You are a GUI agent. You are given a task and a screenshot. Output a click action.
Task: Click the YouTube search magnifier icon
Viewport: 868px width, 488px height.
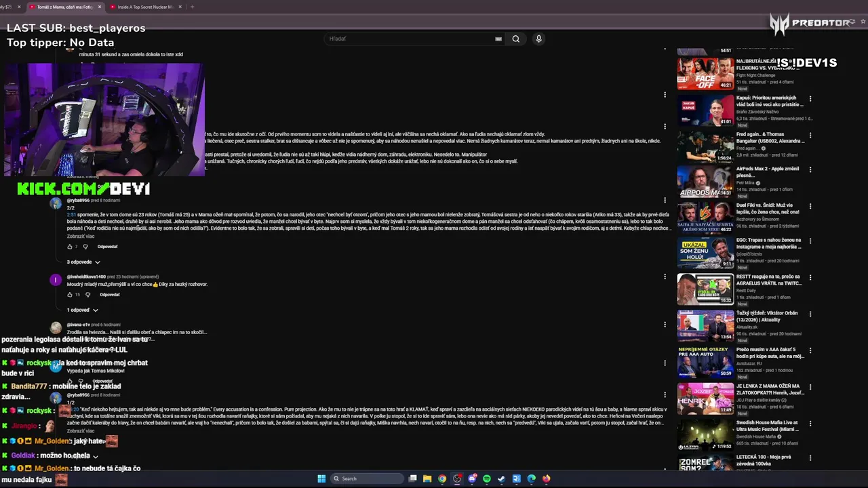pos(516,39)
